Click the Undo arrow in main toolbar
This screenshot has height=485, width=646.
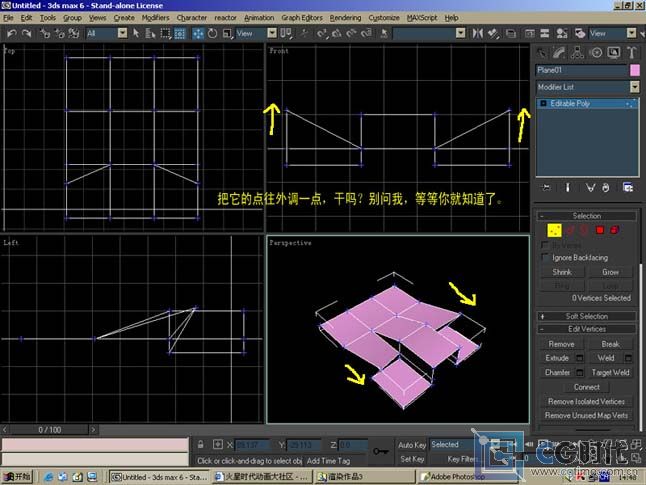click(11, 33)
